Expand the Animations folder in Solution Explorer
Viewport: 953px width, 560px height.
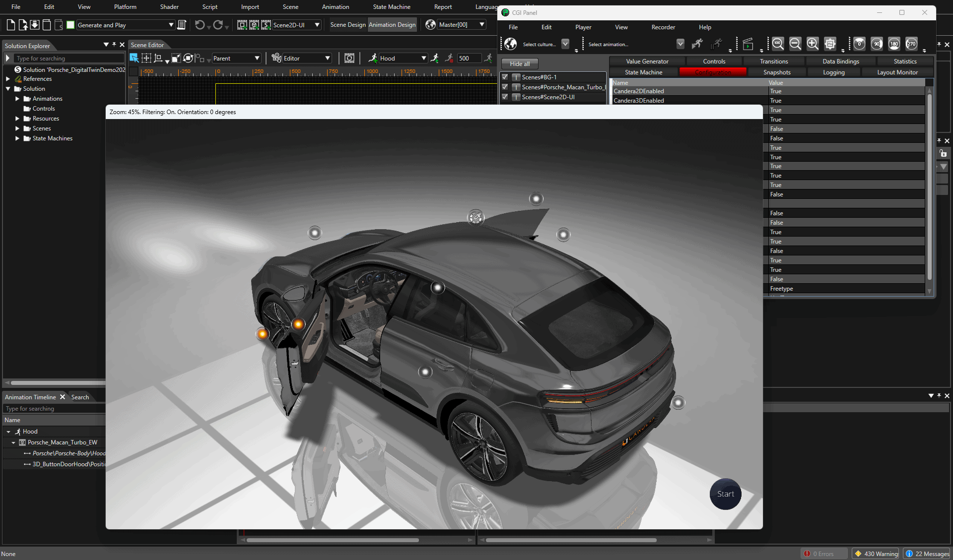point(17,99)
